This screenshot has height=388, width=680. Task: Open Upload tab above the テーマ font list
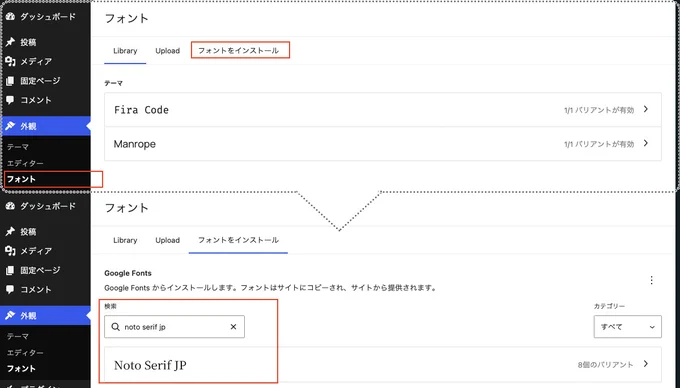(x=167, y=51)
